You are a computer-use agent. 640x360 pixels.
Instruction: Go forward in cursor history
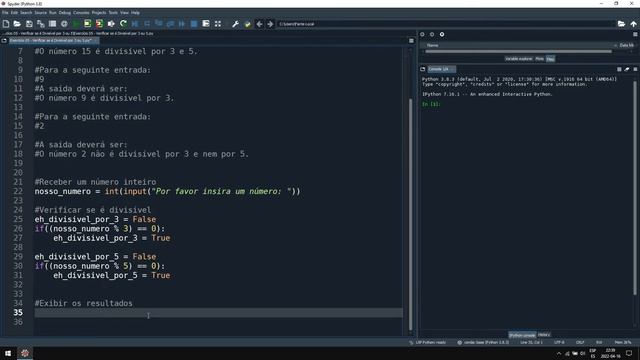(x=270, y=24)
